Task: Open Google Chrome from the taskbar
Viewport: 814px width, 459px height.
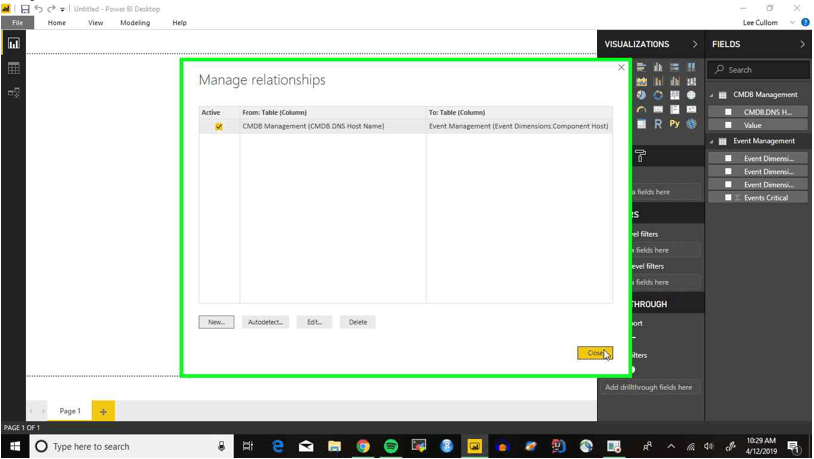Action: (363, 446)
